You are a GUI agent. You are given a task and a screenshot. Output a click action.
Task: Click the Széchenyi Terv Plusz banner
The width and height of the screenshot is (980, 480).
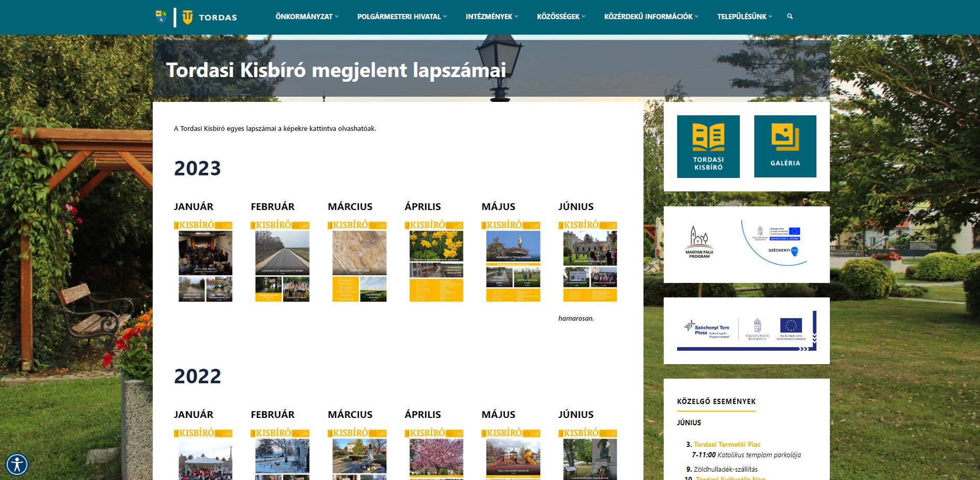point(747,331)
